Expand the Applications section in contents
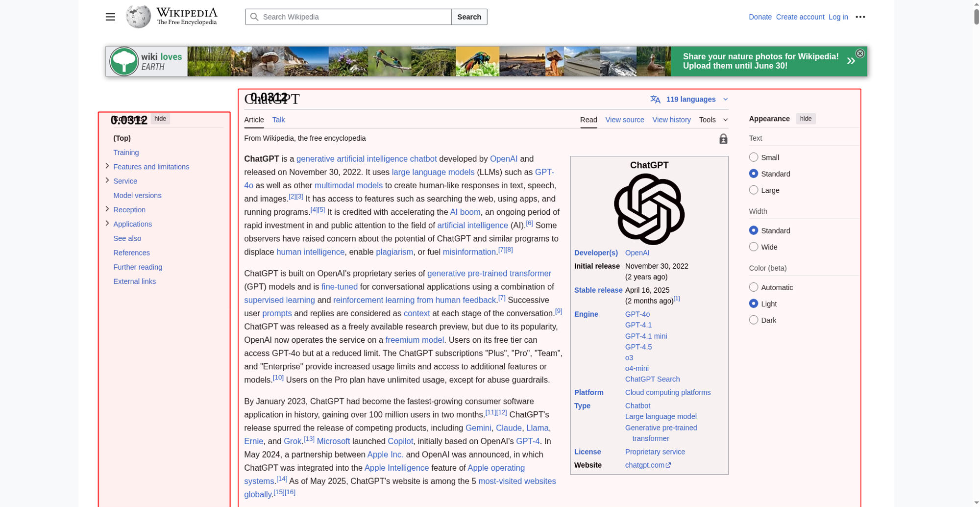 107,223
